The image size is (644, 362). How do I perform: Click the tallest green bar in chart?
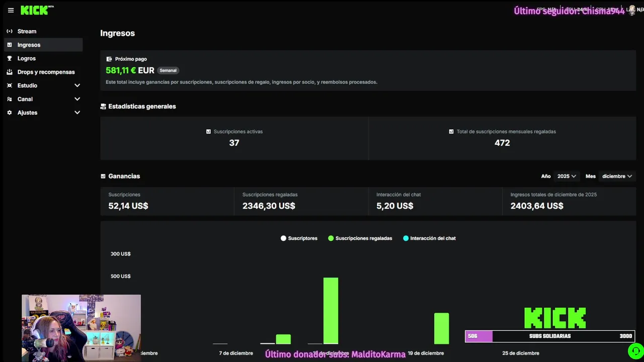click(331, 311)
